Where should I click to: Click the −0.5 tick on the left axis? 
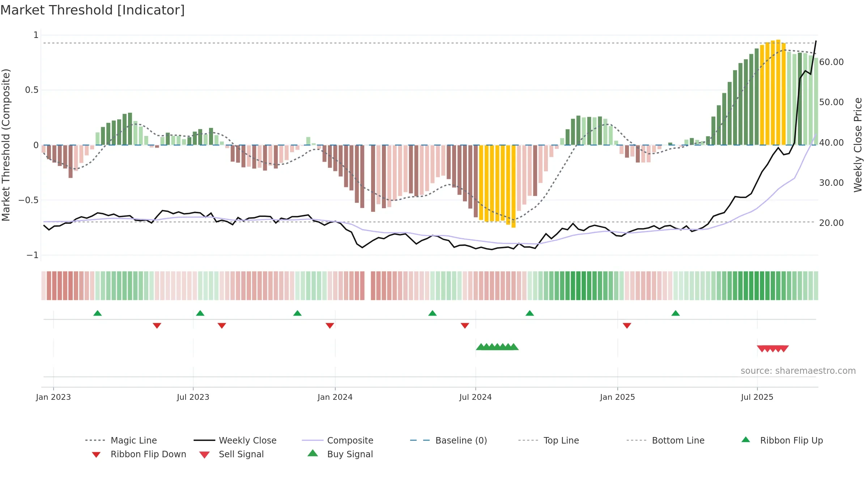click(x=29, y=200)
